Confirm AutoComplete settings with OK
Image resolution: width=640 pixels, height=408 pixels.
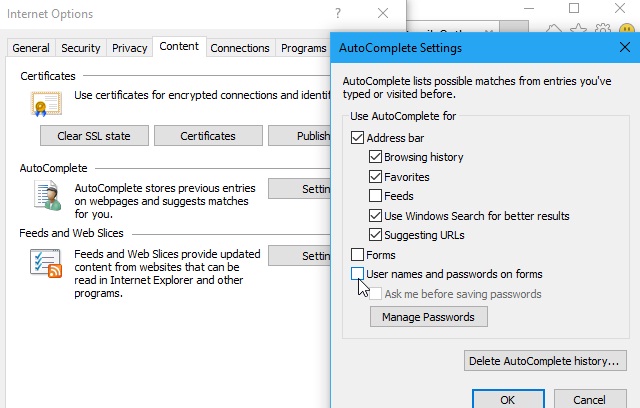pos(508,399)
